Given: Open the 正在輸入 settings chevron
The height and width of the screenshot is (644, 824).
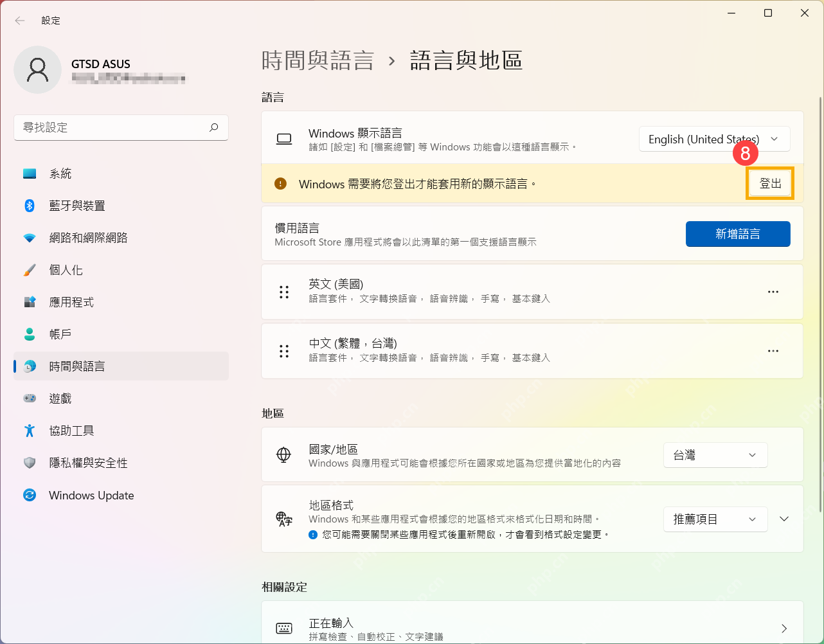Looking at the screenshot, I should coord(784,629).
